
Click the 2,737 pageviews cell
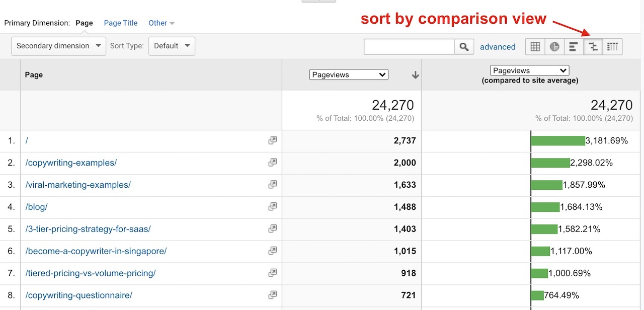[352, 141]
